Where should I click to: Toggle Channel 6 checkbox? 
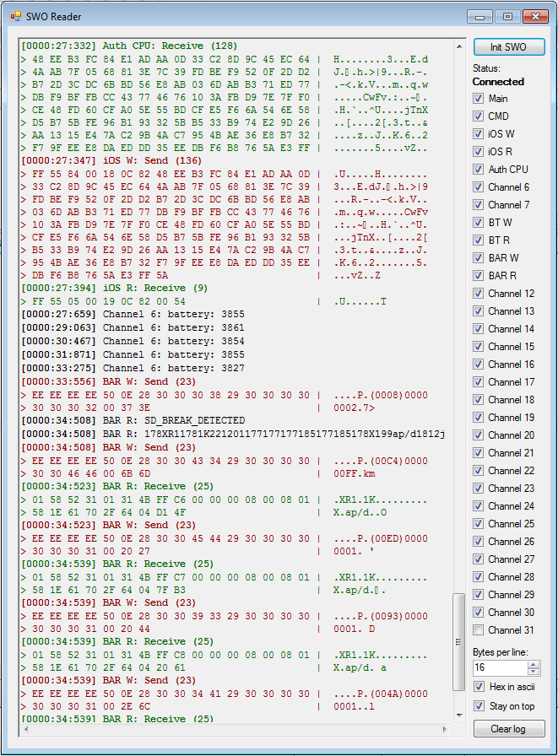(x=478, y=187)
